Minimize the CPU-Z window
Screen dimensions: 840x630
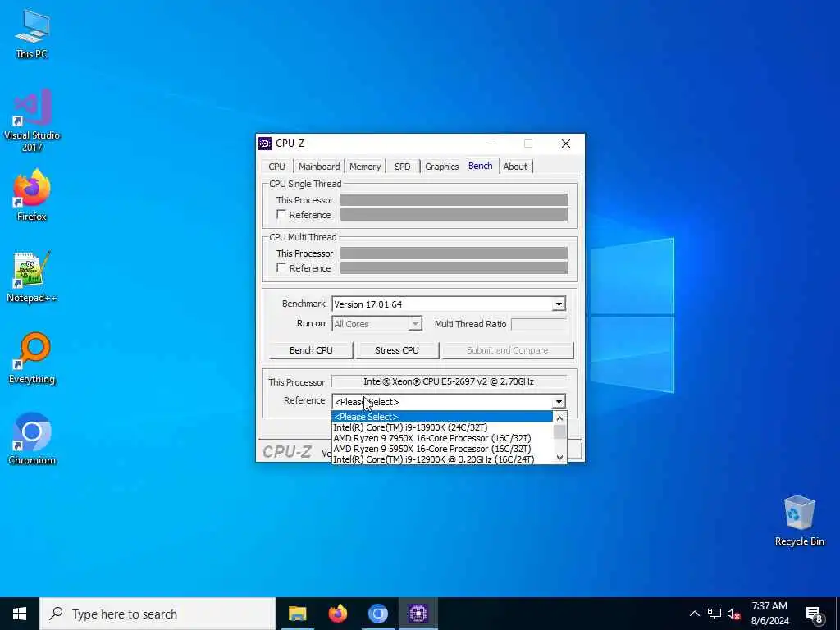[491, 144]
